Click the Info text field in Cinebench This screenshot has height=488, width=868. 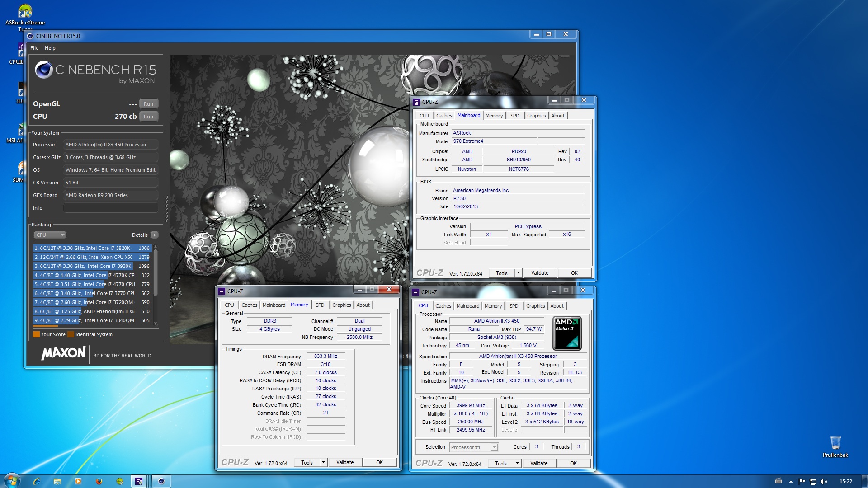click(111, 208)
